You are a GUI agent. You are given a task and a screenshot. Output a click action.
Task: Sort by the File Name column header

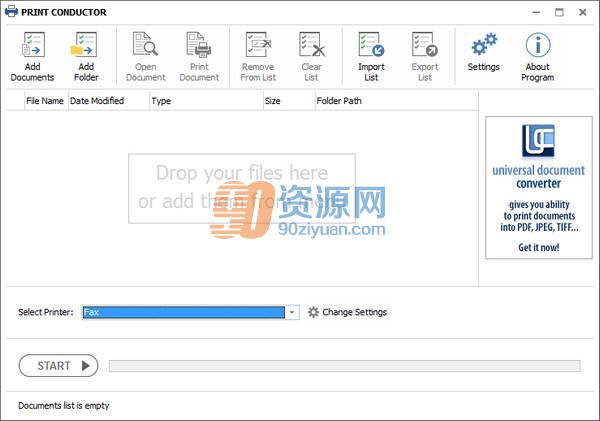(45, 101)
